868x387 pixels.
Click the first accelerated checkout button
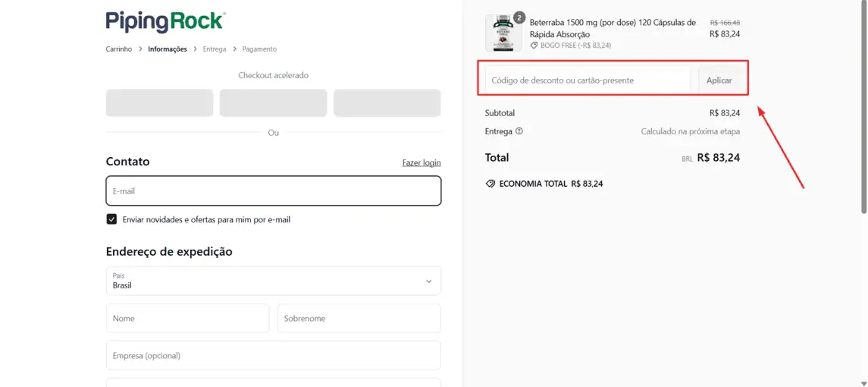pos(159,102)
